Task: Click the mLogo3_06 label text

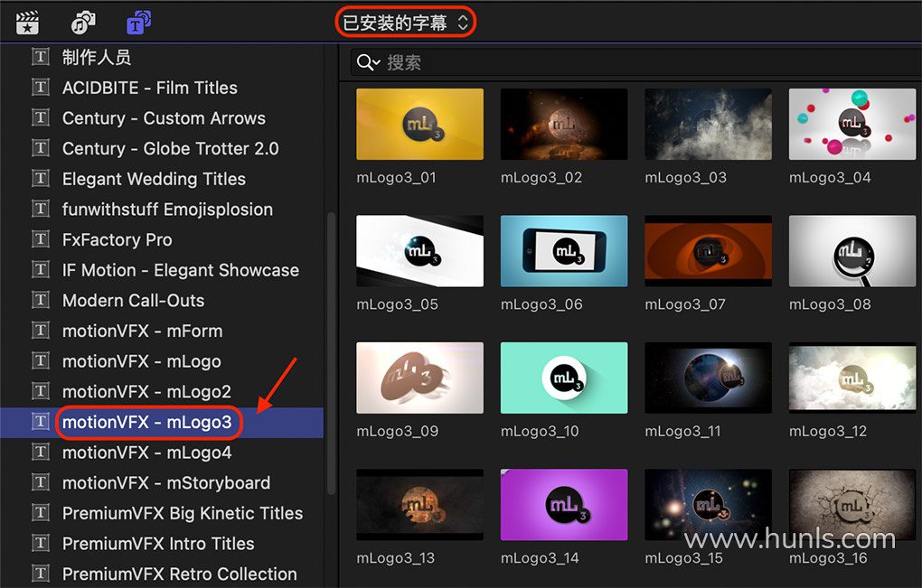Action: click(541, 305)
